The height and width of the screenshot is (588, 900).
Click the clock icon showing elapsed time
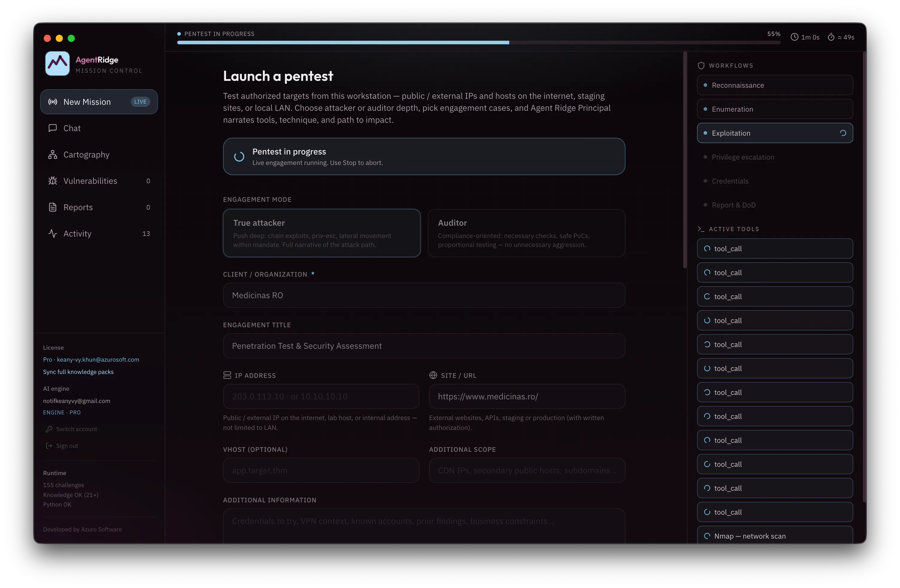(x=795, y=37)
